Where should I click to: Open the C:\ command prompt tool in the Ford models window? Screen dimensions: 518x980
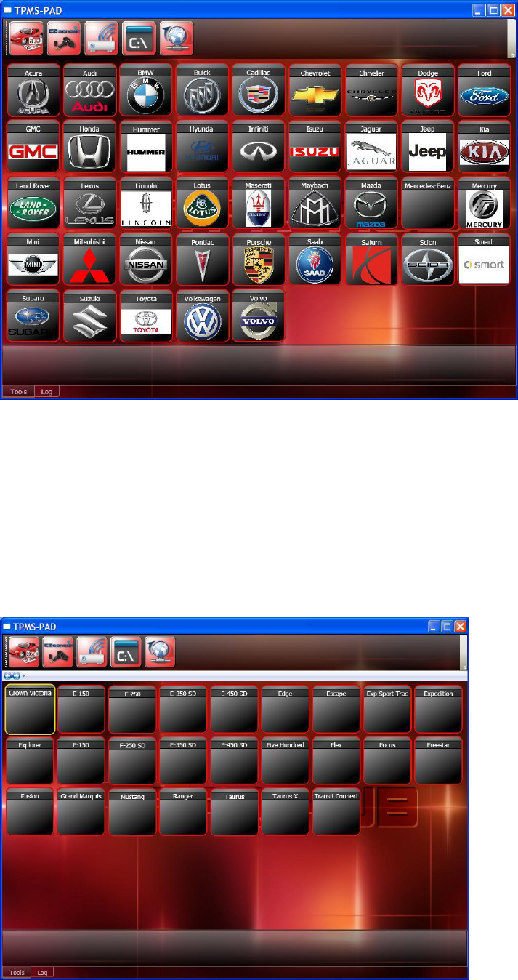click(x=126, y=651)
